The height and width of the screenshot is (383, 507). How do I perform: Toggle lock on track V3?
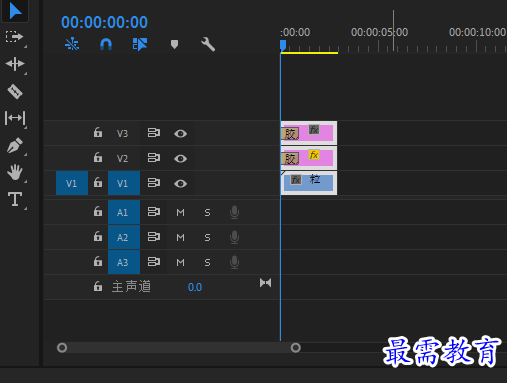point(98,132)
